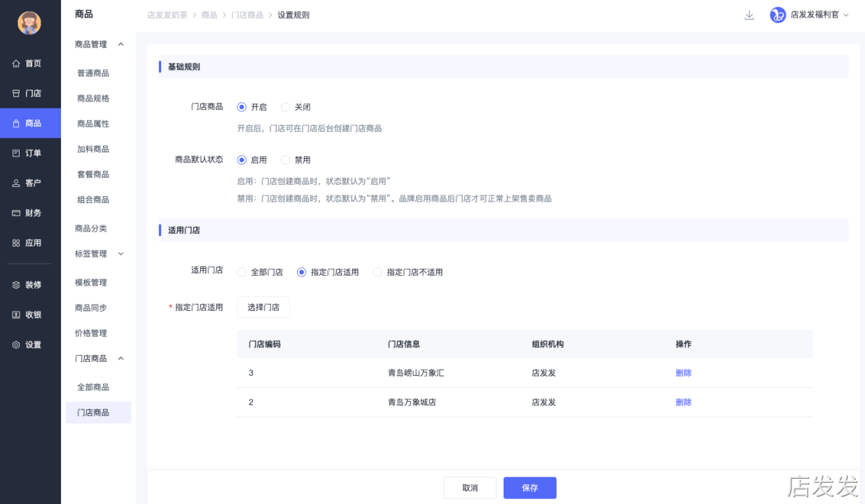This screenshot has width=865, height=504.
Task: Open 商品规格 submenu item
Action: (x=93, y=98)
